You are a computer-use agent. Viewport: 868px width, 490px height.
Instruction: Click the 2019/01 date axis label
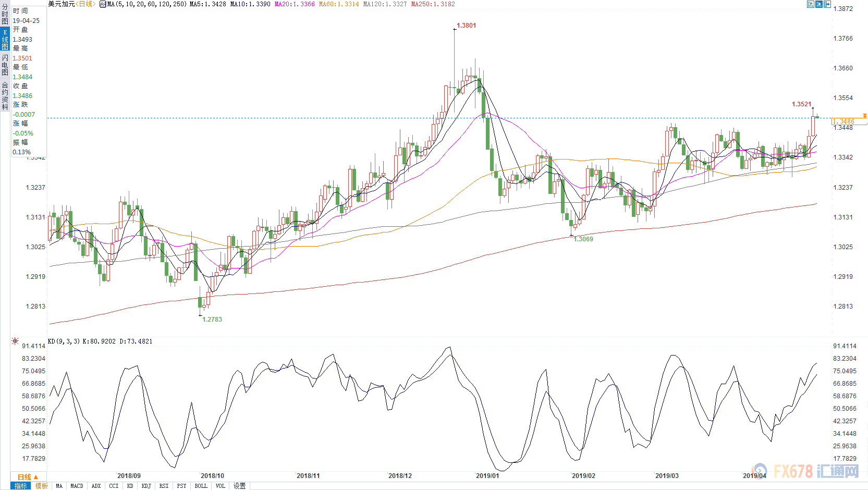(487, 476)
